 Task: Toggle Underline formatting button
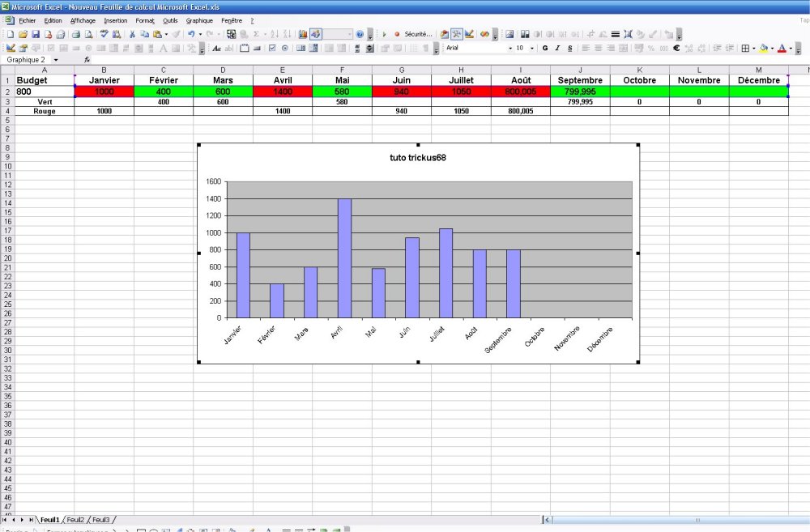569,49
